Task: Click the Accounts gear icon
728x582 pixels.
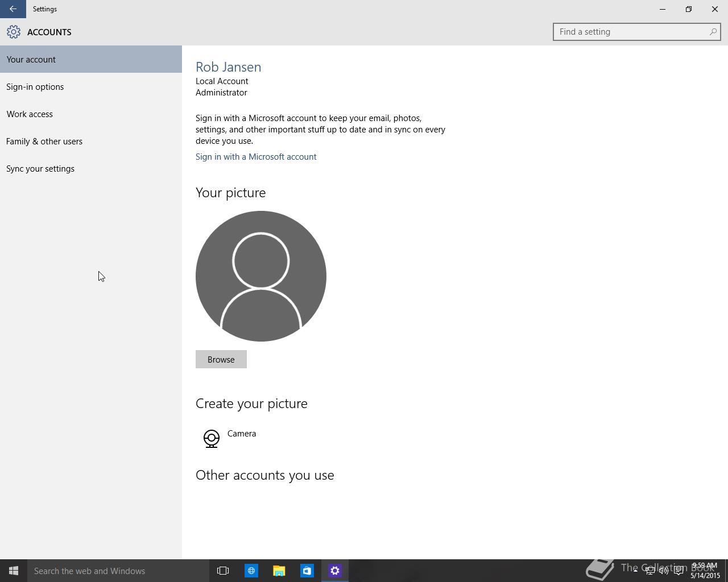Action: click(x=14, y=32)
